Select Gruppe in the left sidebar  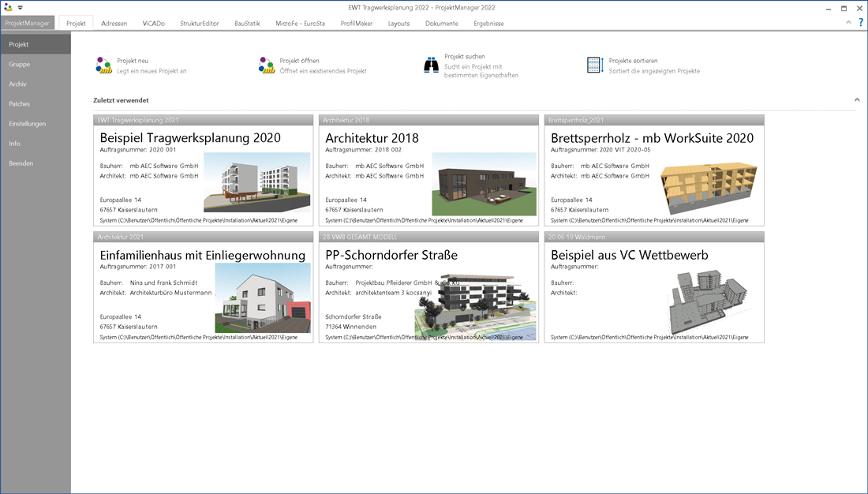(x=36, y=64)
